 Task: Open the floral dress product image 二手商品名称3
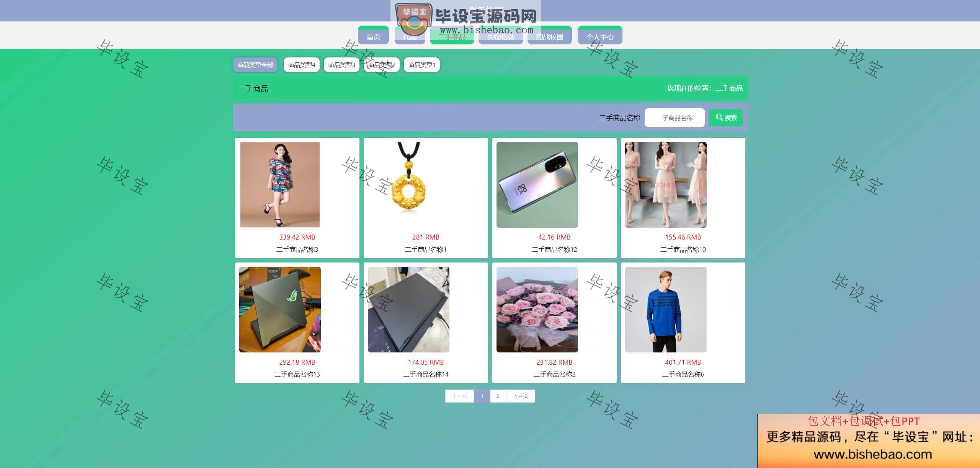coord(280,185)
